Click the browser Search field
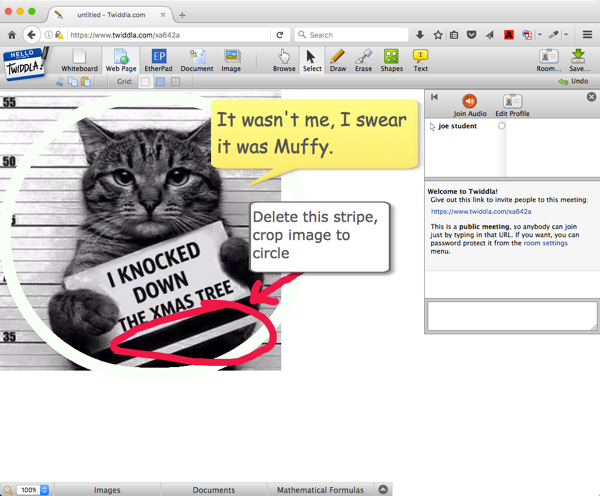The width and height of the screenshot is (600, 496). pyautogui.click(x=351, y=35)
